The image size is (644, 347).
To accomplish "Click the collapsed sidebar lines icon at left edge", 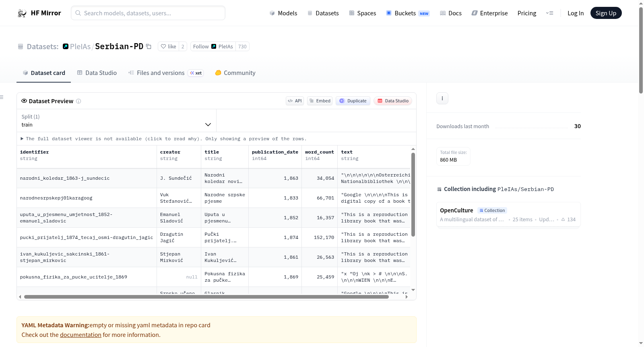I will pyautogui.click(x=2, y=97).
